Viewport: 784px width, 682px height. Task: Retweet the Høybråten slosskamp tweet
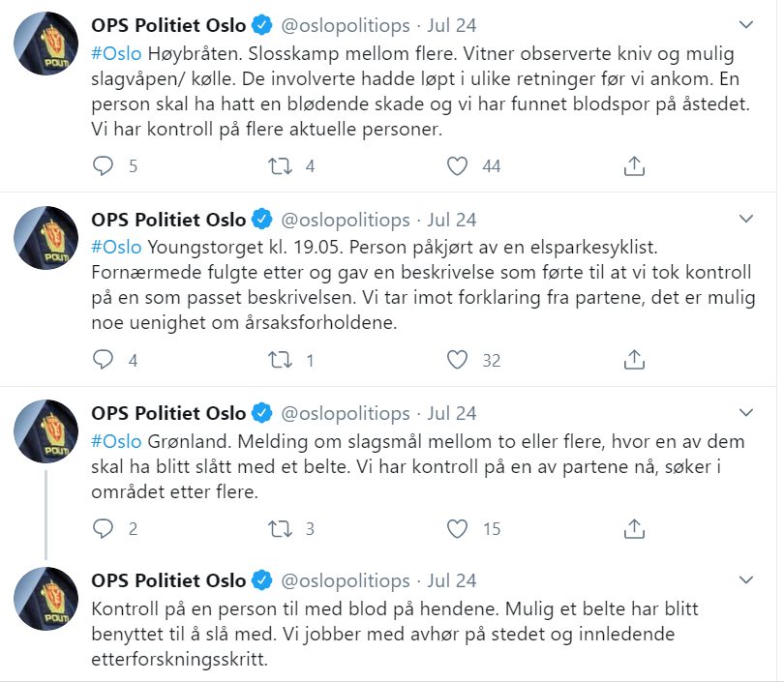pyautogui.click(x=280, y=166)
